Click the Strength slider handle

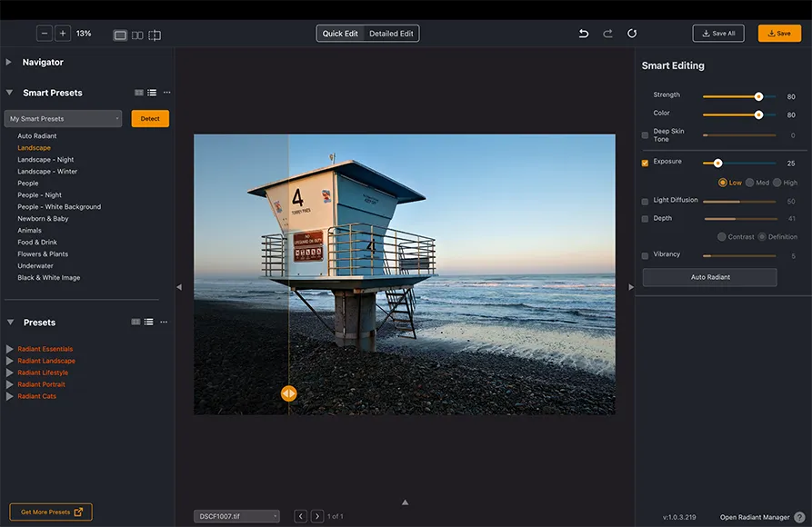pos(758,97)
